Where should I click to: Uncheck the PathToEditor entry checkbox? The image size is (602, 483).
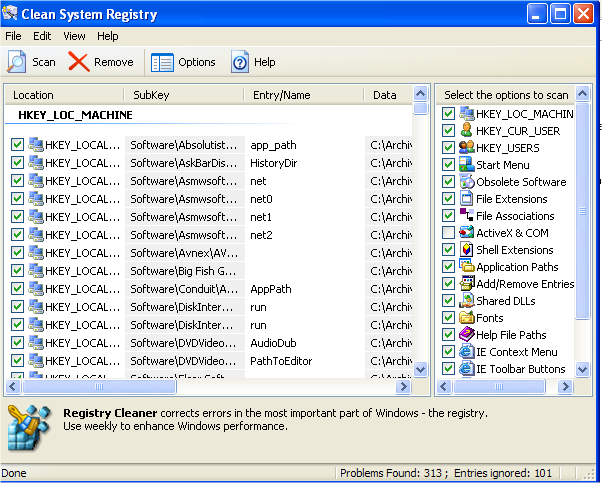[x=17, y=361]
